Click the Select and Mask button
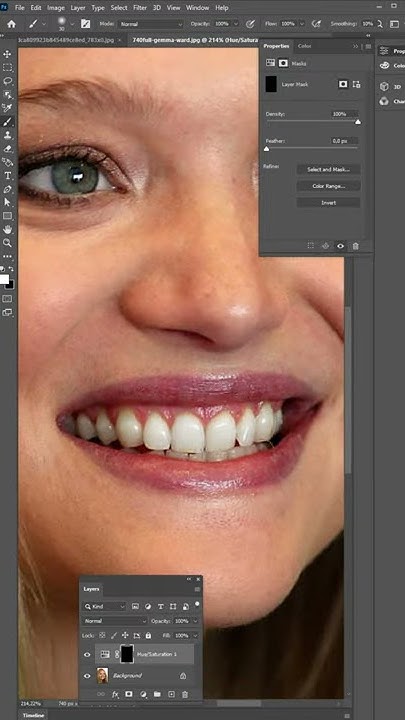This screenshot has width=405, height=720. pos(328,169)
